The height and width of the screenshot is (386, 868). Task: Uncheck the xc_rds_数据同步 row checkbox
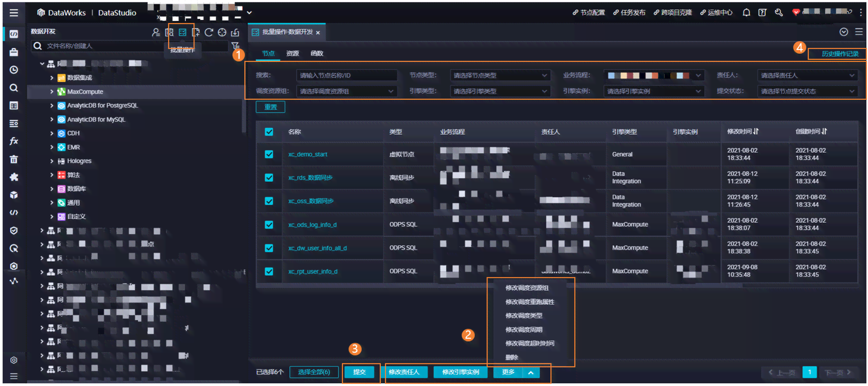coord(269,178)
